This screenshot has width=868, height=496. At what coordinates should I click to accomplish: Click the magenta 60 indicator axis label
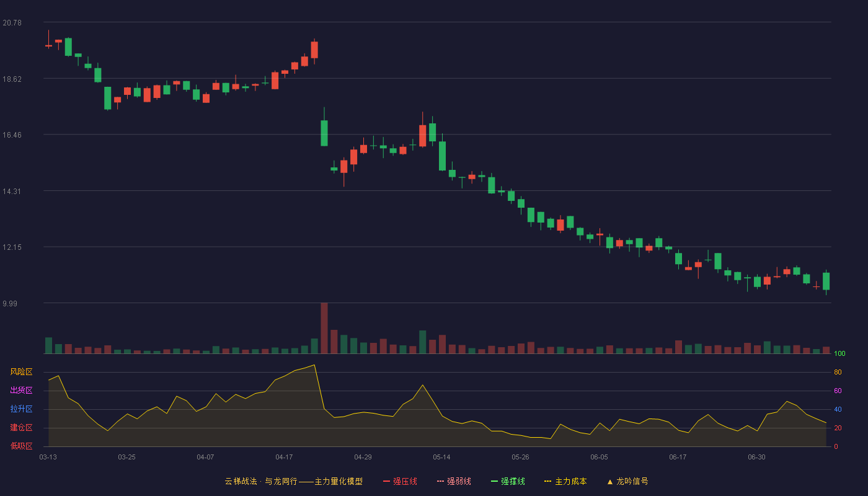click(x=838, y=391)
